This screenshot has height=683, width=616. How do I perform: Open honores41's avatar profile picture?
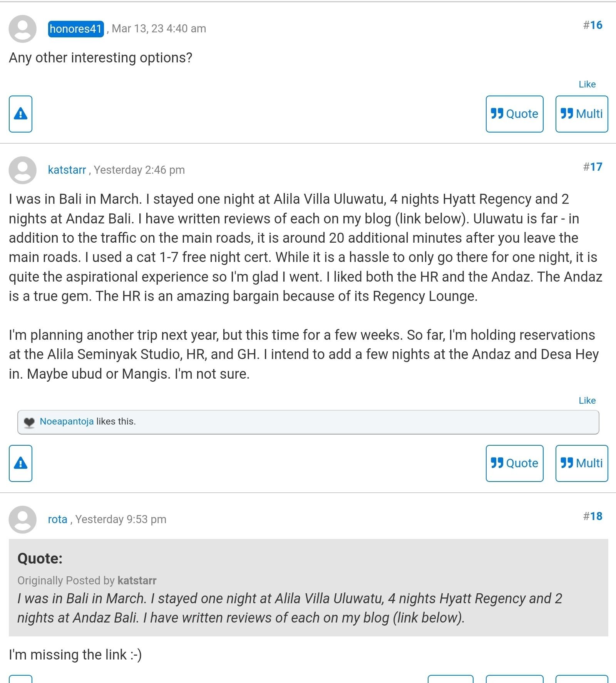tap(23, 29)
